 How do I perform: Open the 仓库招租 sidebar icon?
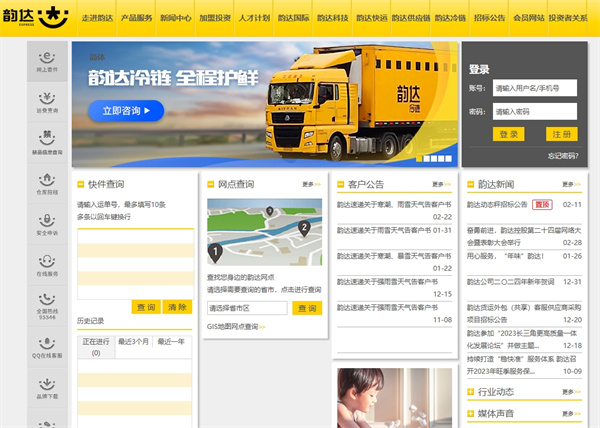click(x=47, y=184)
